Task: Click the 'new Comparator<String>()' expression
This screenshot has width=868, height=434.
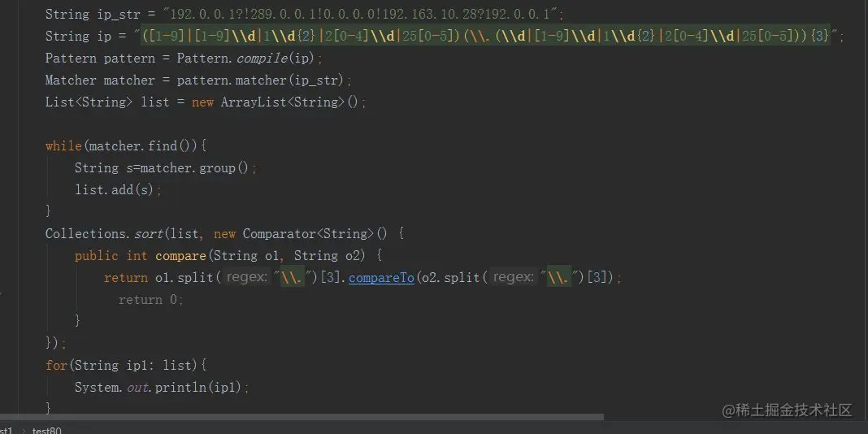Action: (302, 233)
